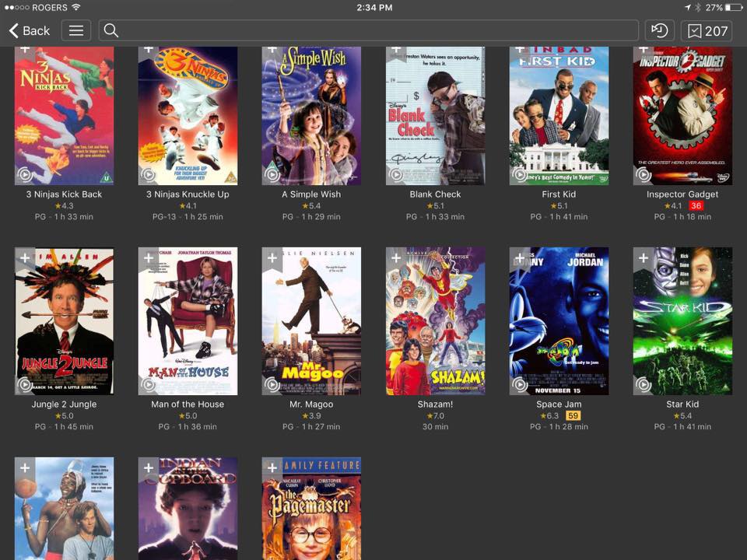Add Jungle 2 Jungle to watchlist
Viewport: 747px width, 560px height.
point(25,258)
